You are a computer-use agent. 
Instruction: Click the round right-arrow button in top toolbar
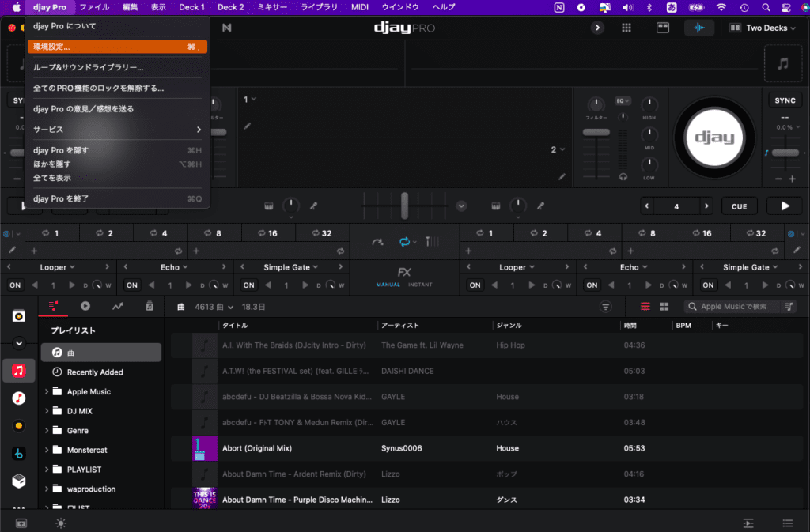pos(597,28)
